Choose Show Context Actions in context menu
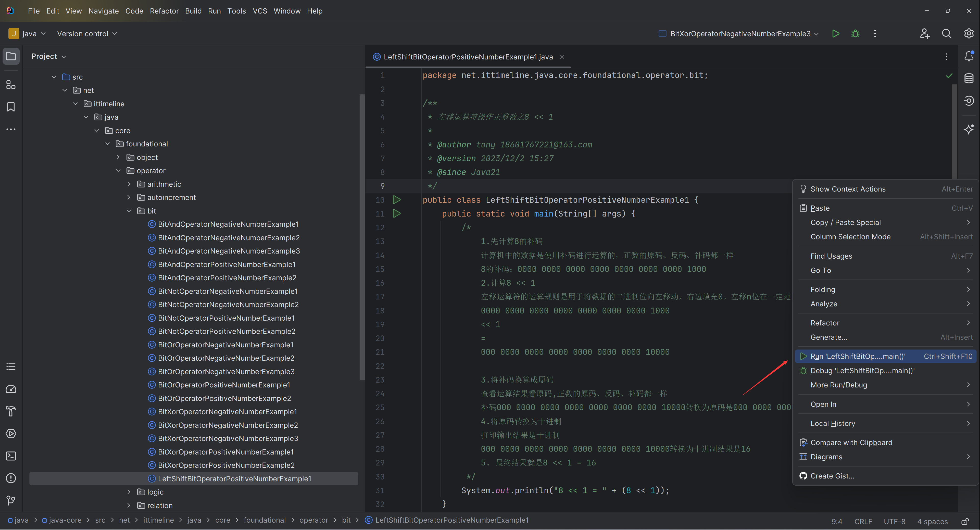 click(x=885, y=189)
